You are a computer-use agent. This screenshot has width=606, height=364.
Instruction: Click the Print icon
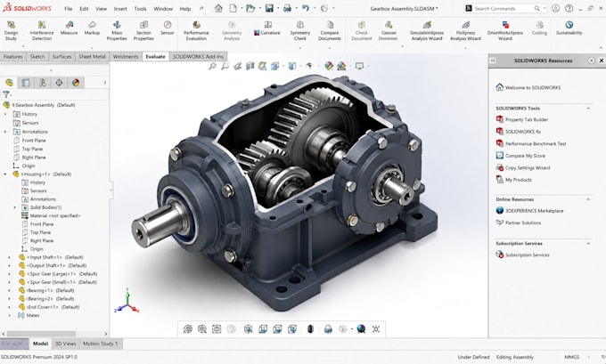pyautogui.click(x=287, y=8)
